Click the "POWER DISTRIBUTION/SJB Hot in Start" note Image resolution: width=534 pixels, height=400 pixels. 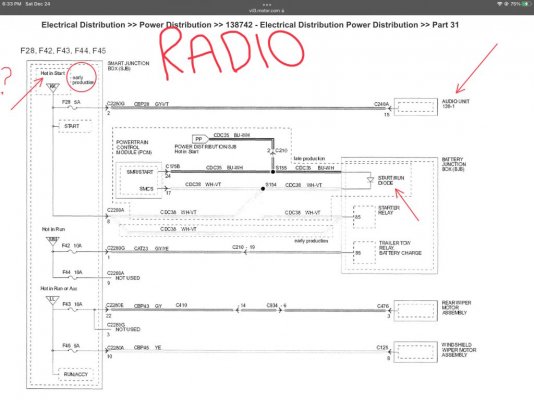click(205, 149)
